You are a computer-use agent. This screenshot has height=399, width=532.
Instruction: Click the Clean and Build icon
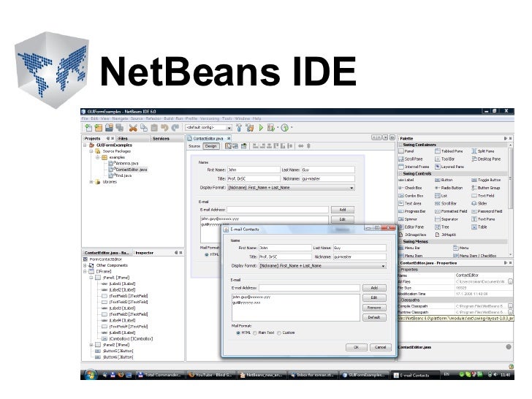[x=250, y=128]
